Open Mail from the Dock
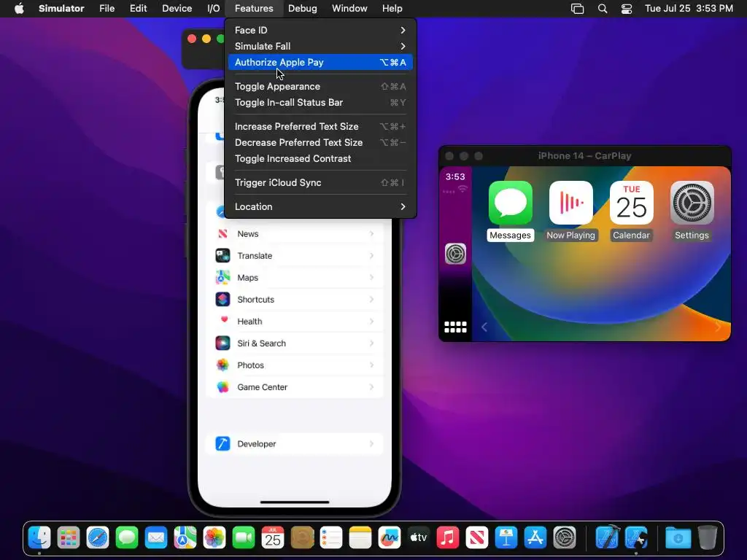The width and height of the screenshot is (747, 560). click(156, 538)
